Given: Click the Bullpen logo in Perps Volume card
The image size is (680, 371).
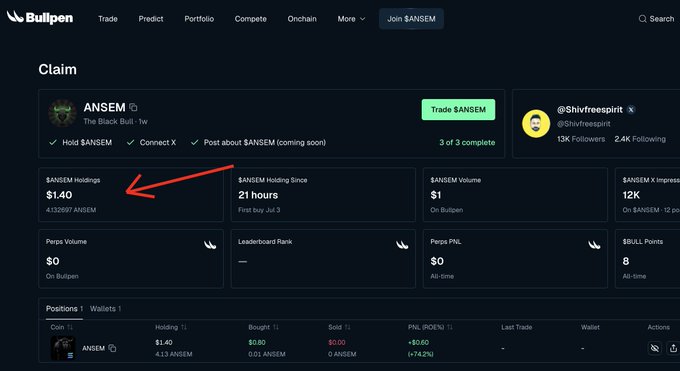Looking at the screenshot, I should (x=210, y=245).
